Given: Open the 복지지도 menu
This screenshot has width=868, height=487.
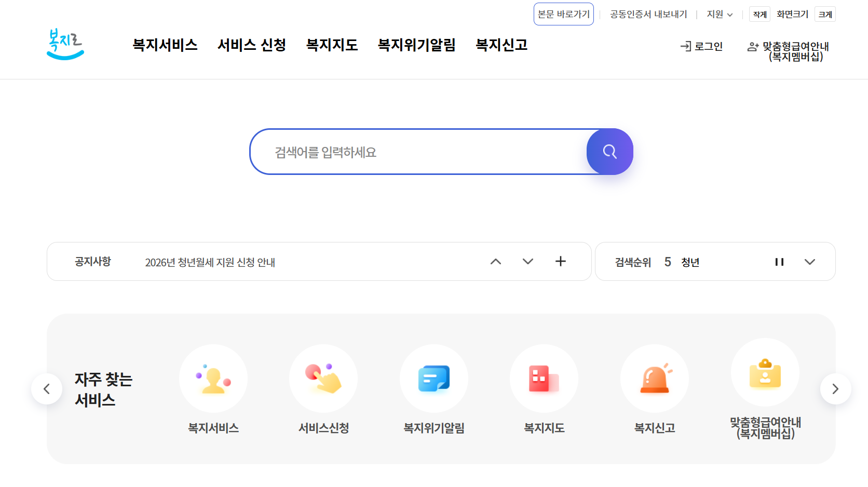Looking at the screenshot, I should coord(332,45).
